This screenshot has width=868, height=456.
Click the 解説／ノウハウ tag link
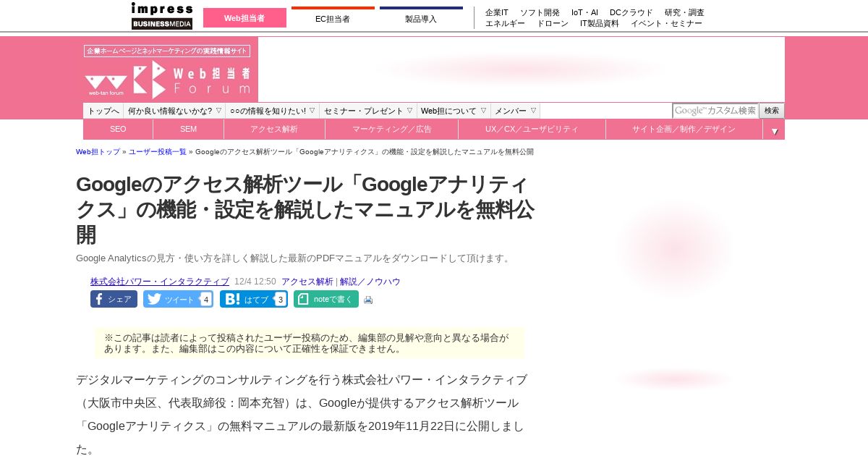pyautogui.click(x=370, y=282)
